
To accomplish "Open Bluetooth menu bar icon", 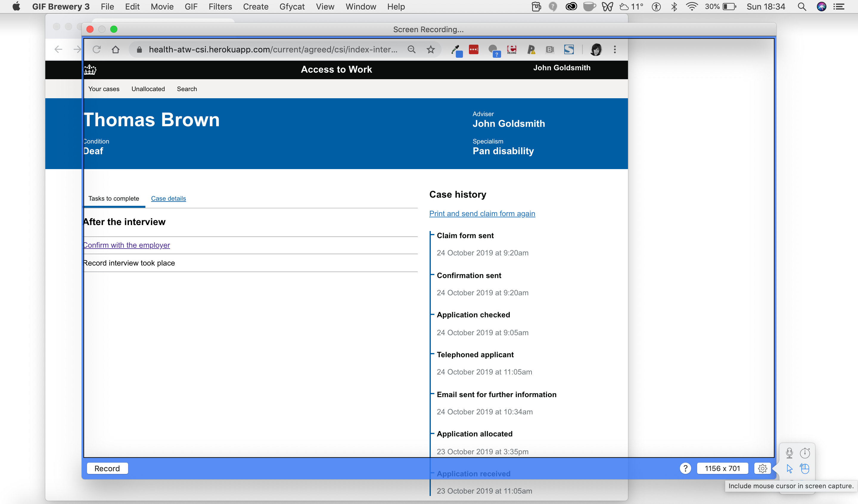I will click(x=674, y=7).
